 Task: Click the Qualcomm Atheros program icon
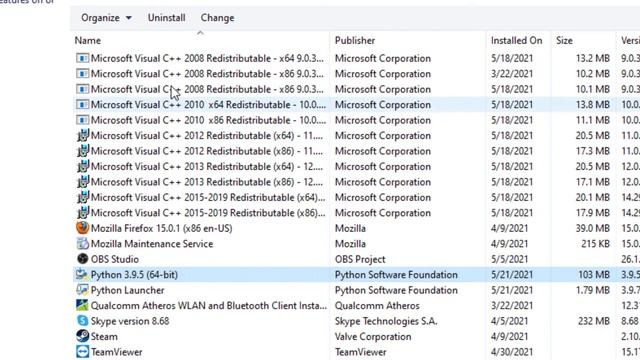(82, 305)
